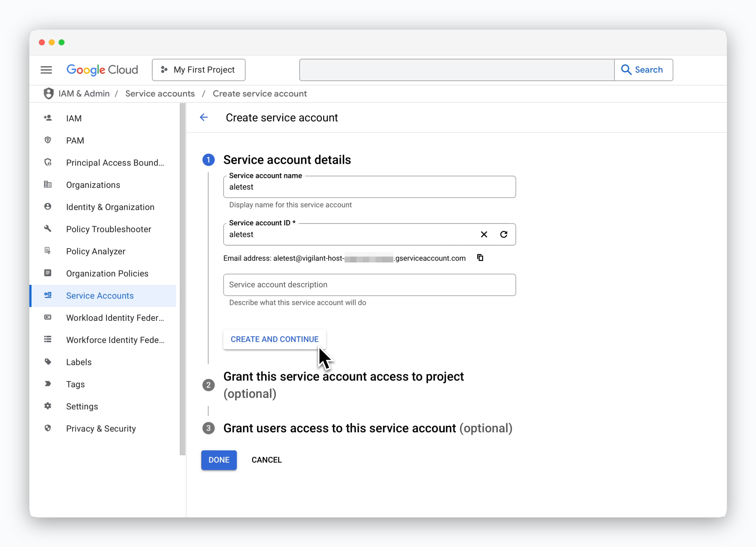Open PAM in the sidebar
Viewport: 756px width, 547px height.
pos(103,140)
